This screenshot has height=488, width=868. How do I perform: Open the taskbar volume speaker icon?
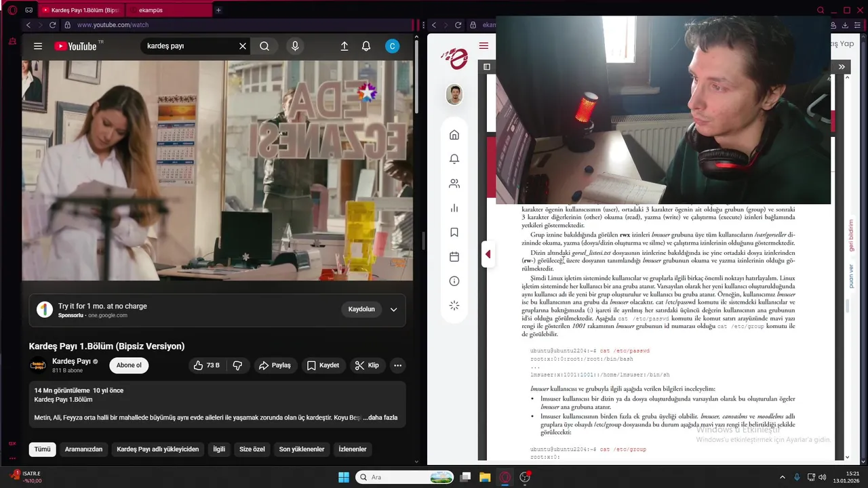tap(822, 477)
